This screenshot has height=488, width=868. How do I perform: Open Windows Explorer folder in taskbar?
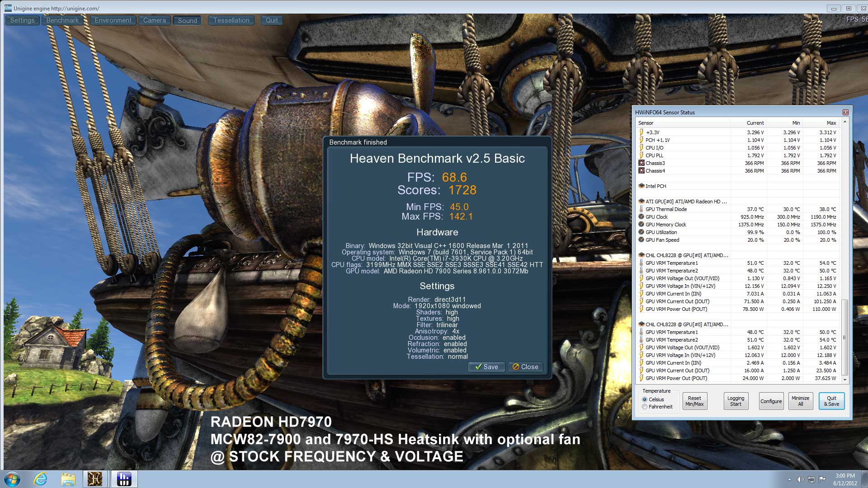(68, 479)
